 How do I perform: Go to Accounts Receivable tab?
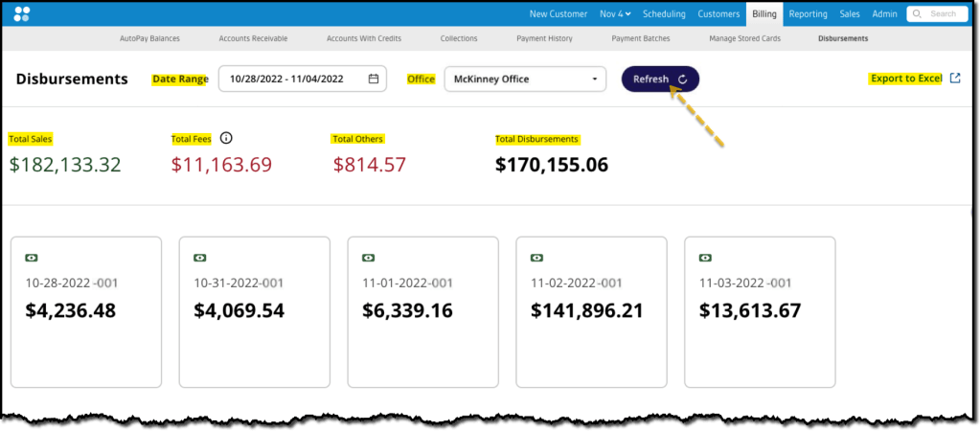click(x=253, y=38)
